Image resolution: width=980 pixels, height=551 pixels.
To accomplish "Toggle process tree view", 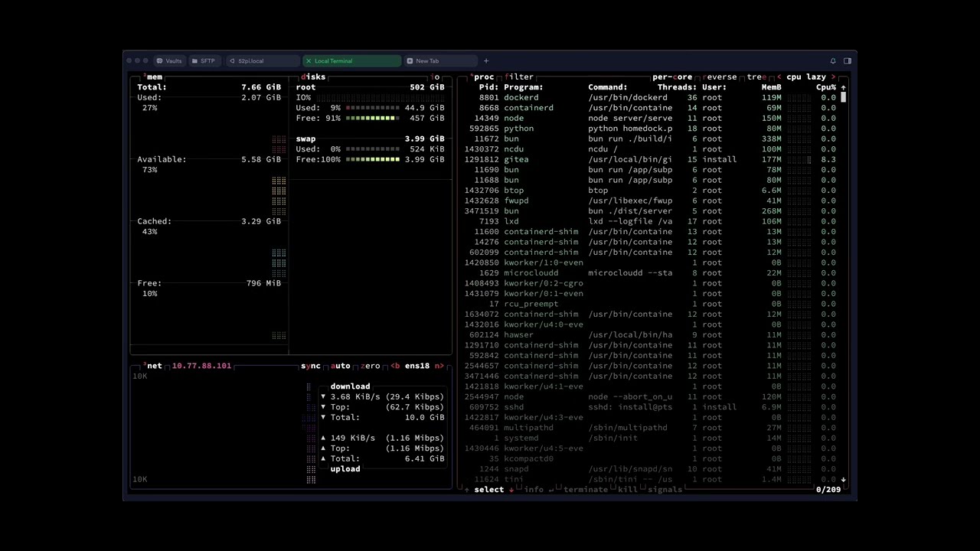I will [x=756, y=77].
